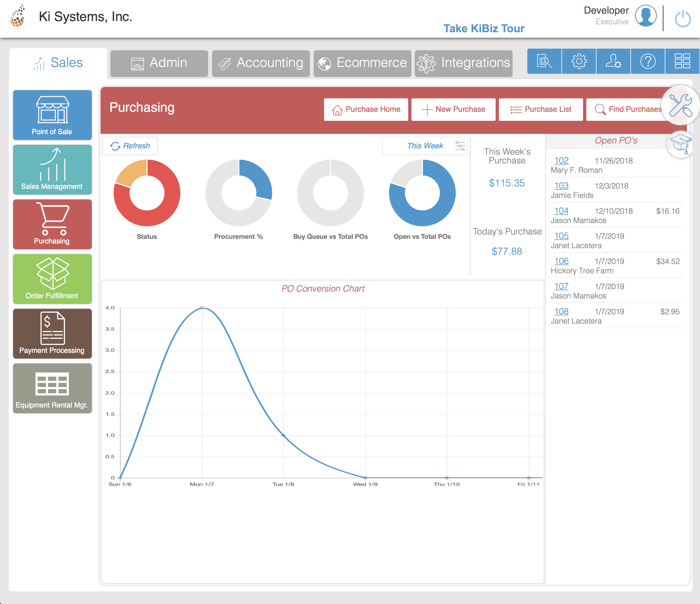
Task: Click the Developer Executive user label
Action: click(606, 16)
